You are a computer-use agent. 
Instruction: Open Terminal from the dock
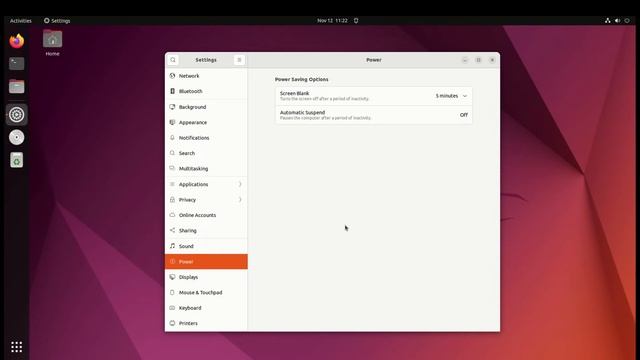(17, 64)
